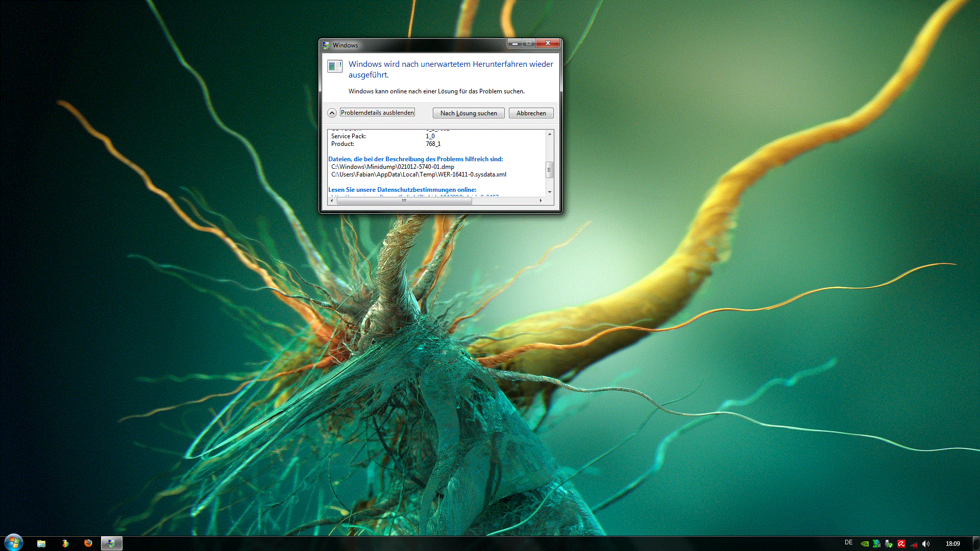Launch Firefox from the taskbar
The width and height of the screenshot is (980, 551).
(x=88, y=543)
